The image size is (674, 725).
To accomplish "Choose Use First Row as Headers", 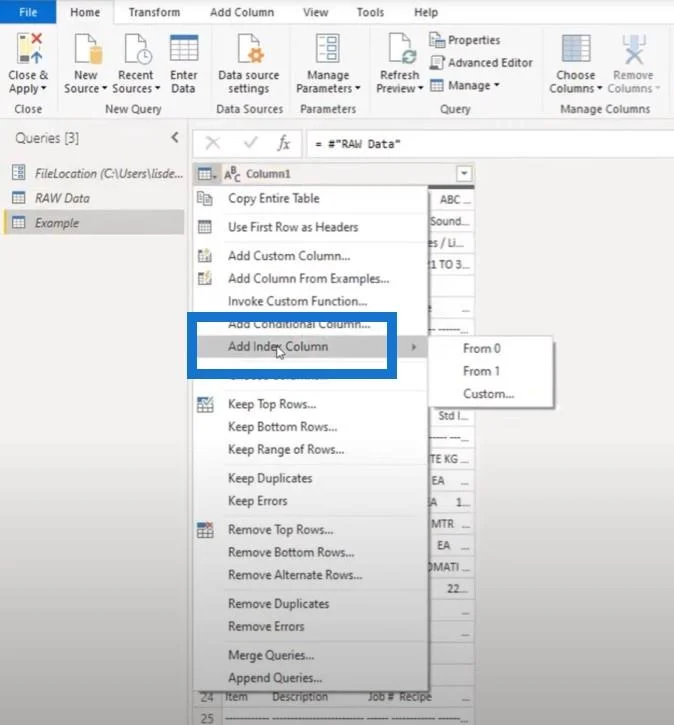I will pos(311,227).
